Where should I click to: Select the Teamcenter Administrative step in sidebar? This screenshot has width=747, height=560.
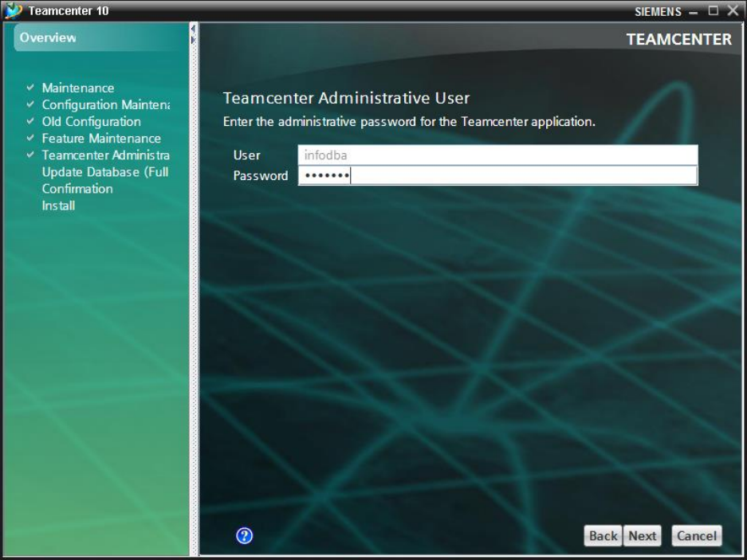click(106, 155)
